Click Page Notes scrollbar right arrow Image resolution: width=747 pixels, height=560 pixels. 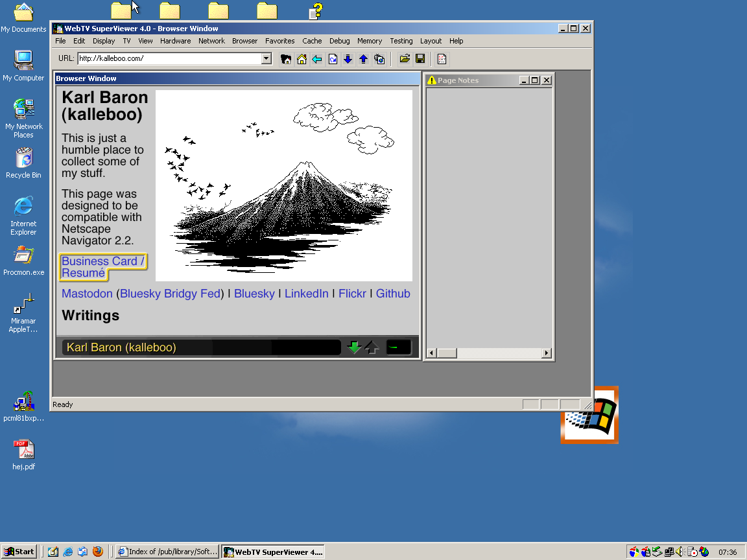pyautogui.click(x=547, y=353)
